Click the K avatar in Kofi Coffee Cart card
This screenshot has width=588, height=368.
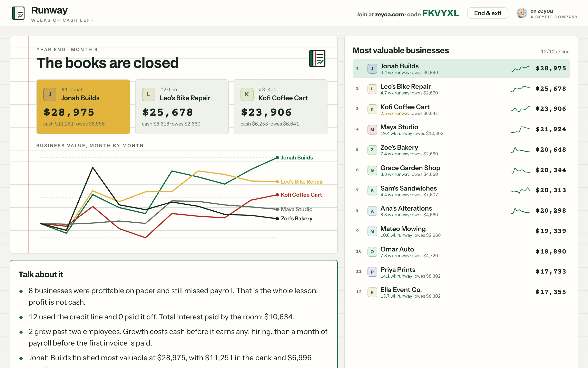247,94
